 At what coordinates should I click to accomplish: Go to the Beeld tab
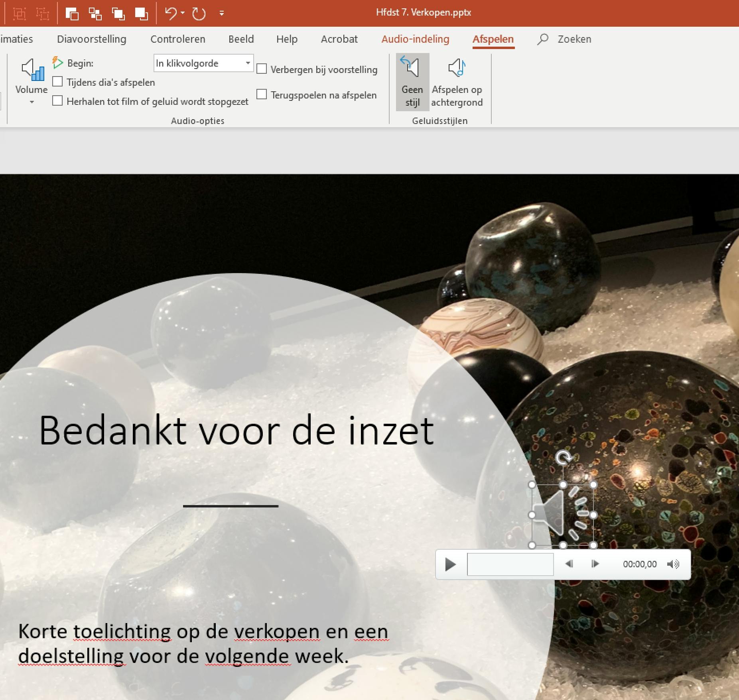click(241, 39)
